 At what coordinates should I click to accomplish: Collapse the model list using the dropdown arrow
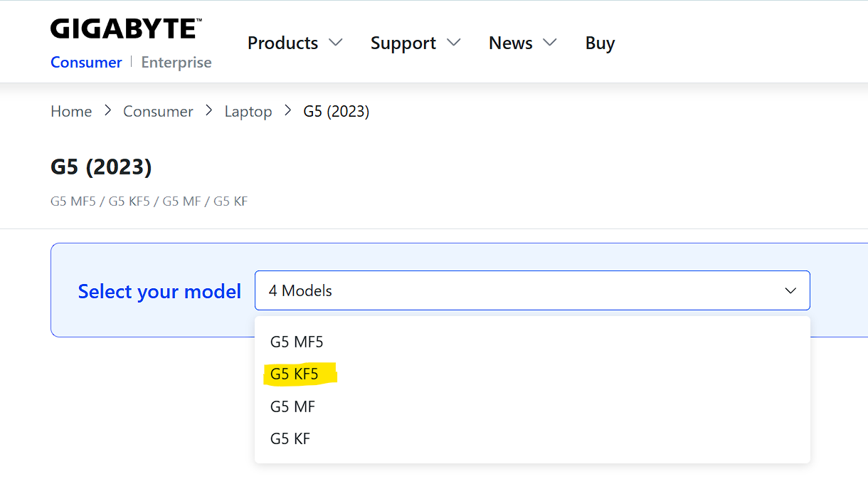(x=790, y=290)
